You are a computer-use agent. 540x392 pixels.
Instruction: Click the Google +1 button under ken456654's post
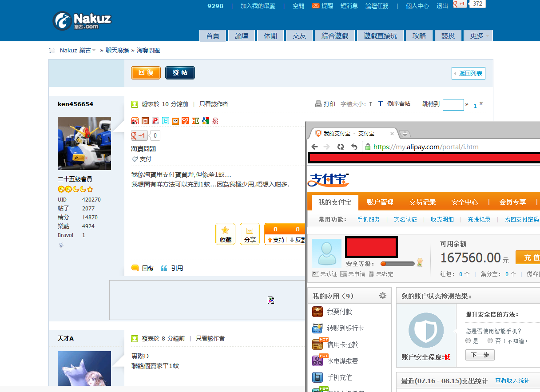pos(139,135)
